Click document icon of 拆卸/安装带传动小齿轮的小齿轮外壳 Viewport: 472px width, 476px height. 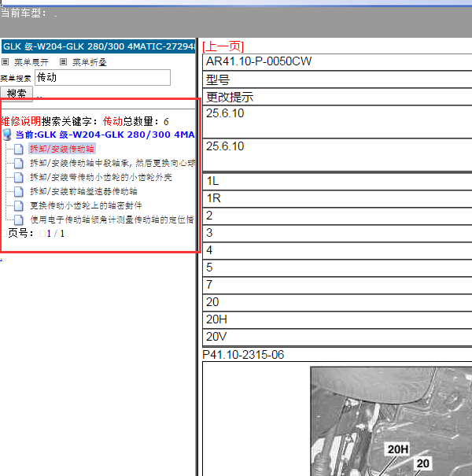click(x=19, y=177)
